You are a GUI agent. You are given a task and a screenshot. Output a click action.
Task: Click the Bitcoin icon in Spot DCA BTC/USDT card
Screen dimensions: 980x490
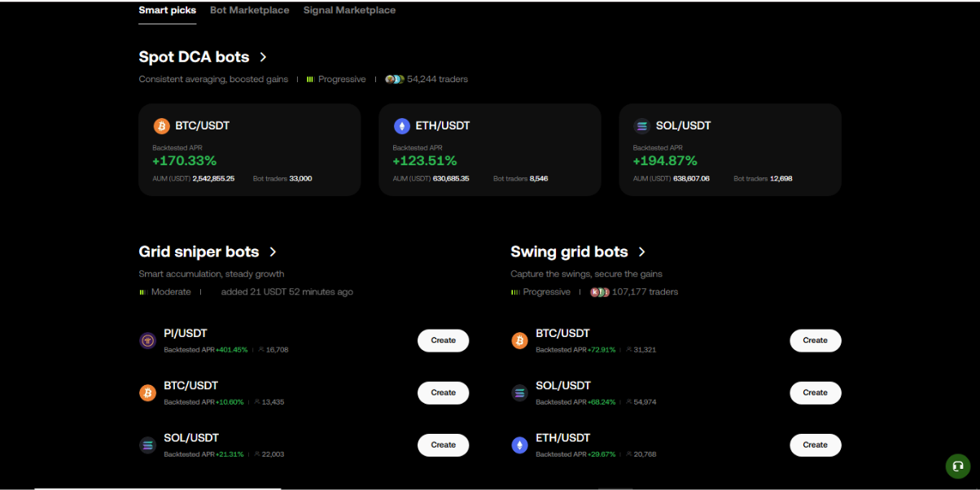[161, 126]
